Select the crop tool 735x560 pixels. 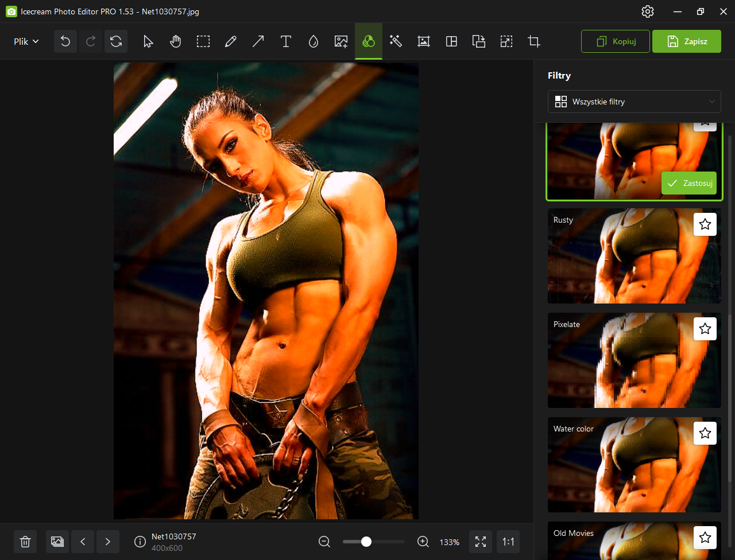[534, 41]
